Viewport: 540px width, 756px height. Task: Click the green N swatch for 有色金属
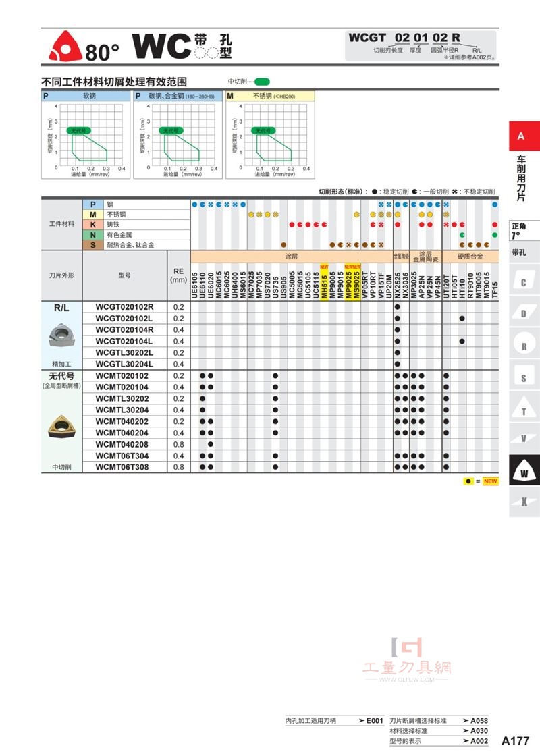point(93,235)
